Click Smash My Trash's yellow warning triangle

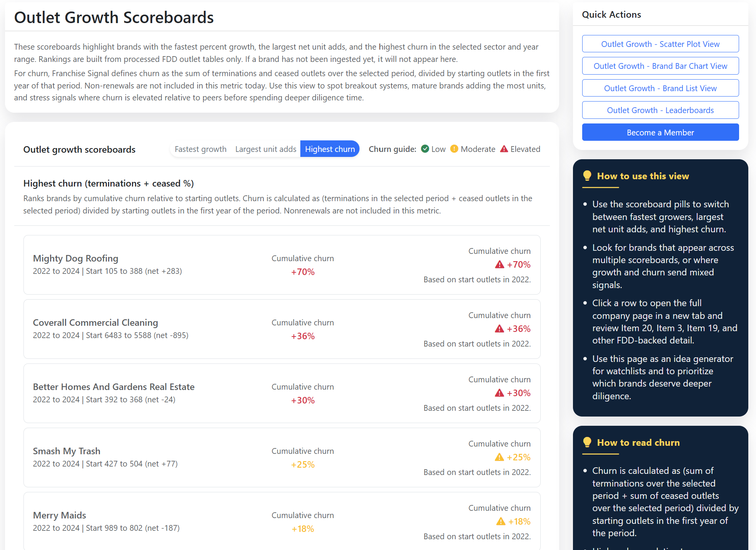[499, 457]
